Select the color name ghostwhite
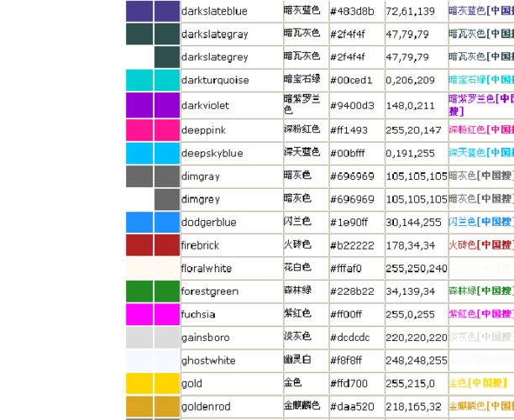The height and width of the screenshot is (420, 514). [208, 360]
